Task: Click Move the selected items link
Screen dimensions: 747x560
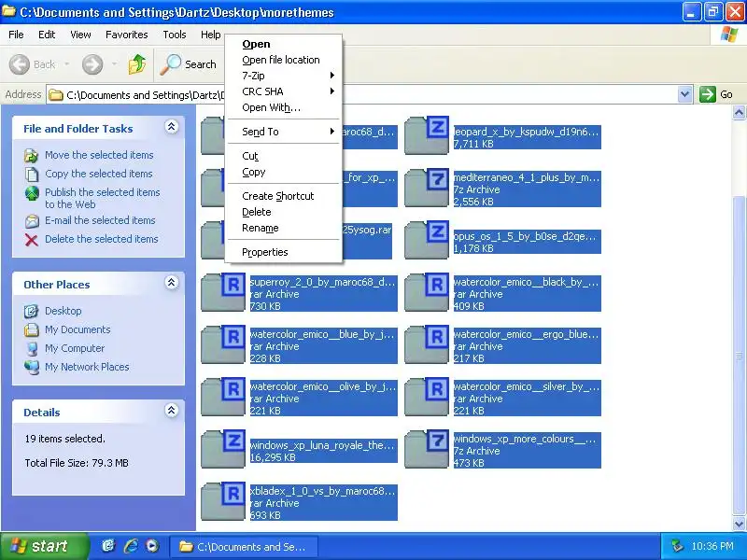Action: pos(99,155)
